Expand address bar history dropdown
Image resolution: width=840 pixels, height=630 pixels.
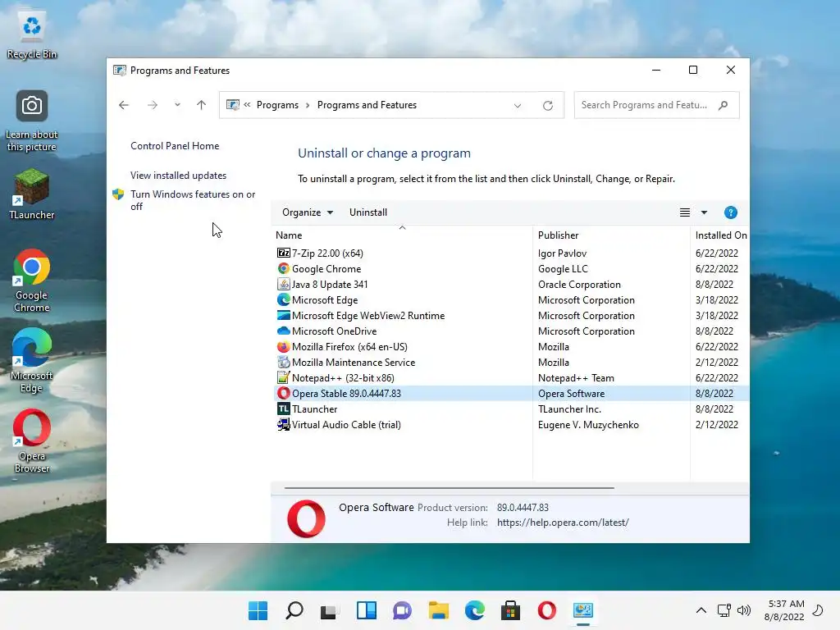tap(518, 106)
